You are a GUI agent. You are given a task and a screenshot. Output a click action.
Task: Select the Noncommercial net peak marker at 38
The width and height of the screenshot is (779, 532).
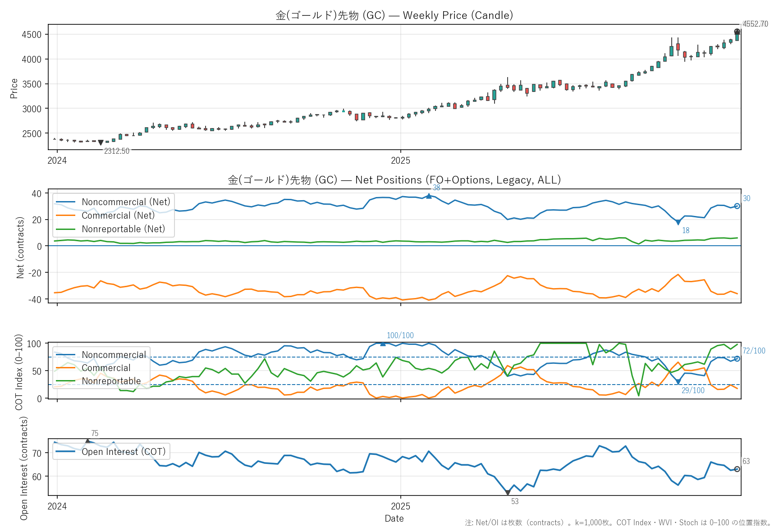[429, 196]
